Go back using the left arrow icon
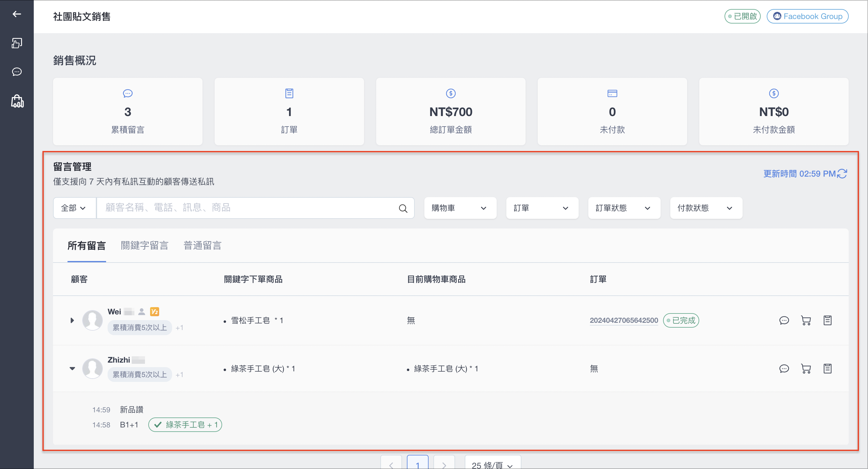The width and height of the screenshot is (868, 469). pos(17,14)
